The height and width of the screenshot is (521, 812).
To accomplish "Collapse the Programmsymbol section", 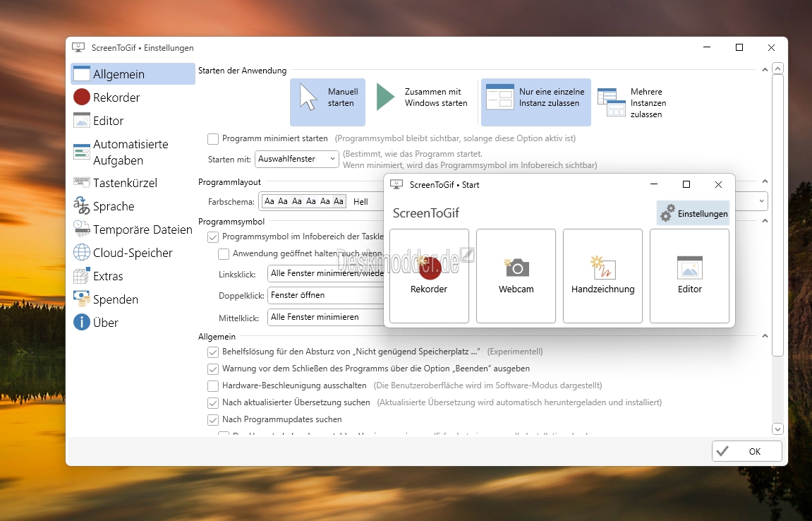I will click(765, 221).
